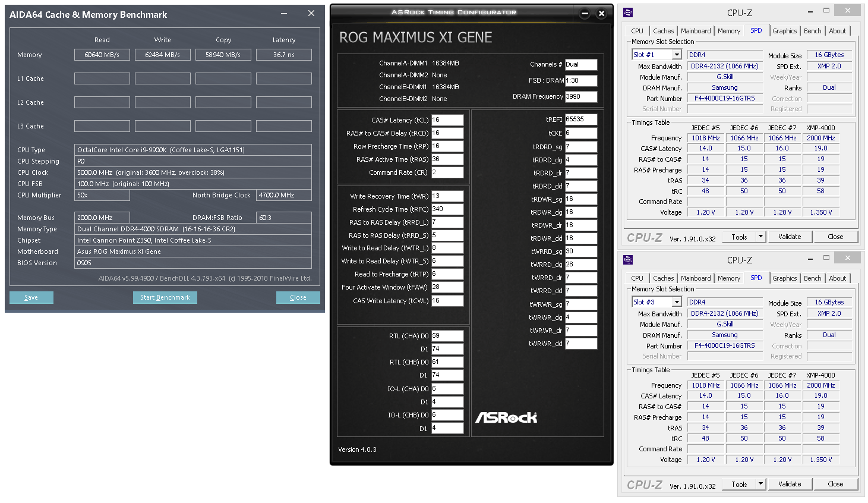868x503 pixels.
Task: Minimize the AIDA64 Cache & Memory Benchmark window
Action: [285, 14]
